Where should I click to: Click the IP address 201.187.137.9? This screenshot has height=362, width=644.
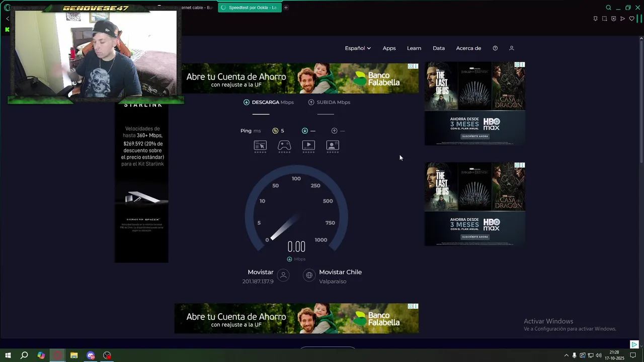[258, 282]
